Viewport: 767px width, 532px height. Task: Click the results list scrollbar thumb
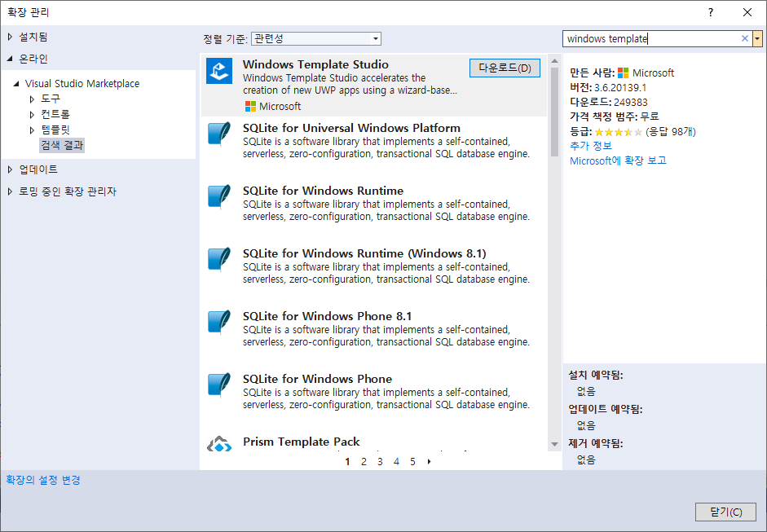(554, 112)
